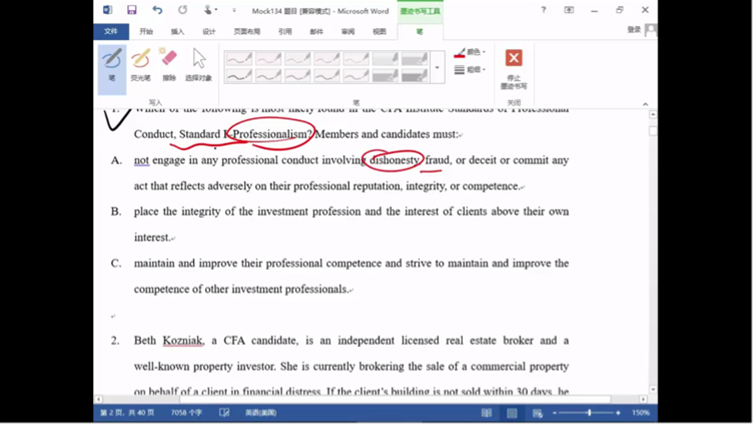The width and height of the screenshot is (753, 424).
Task: Pick first pen style in bottom gallery row
Action: pyautogui.click(x=239, y=75)
